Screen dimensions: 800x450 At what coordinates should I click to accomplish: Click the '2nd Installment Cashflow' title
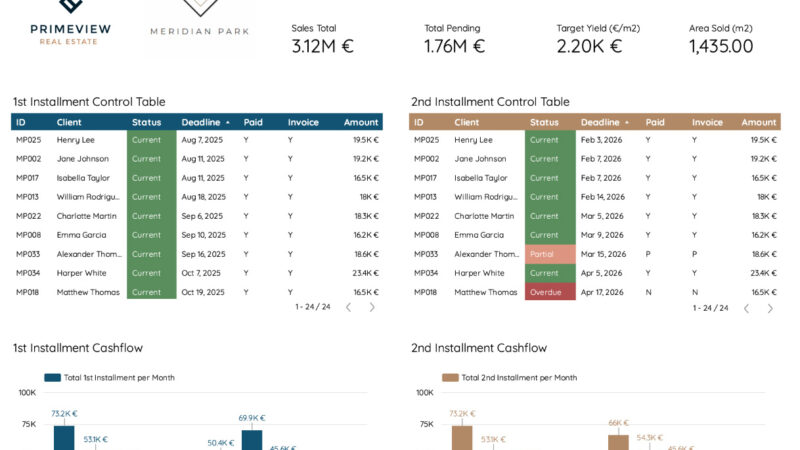pyautogui.click(x=479, y=348)
